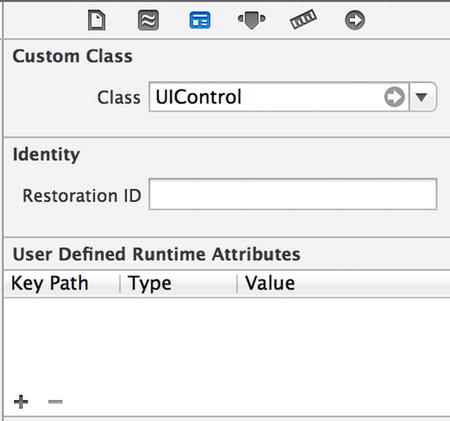
Task: Click the Class label
Action: pyautogui.click(x=119, y=98)
